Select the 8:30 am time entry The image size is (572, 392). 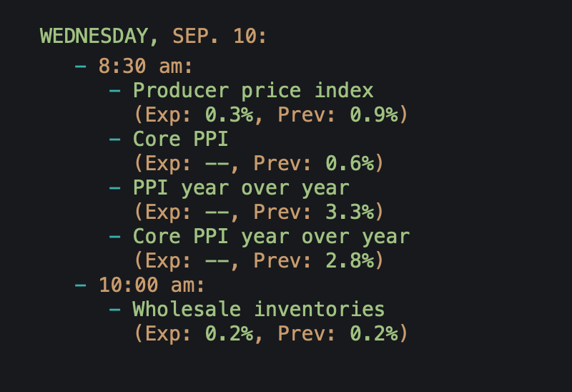pos(145,67)
